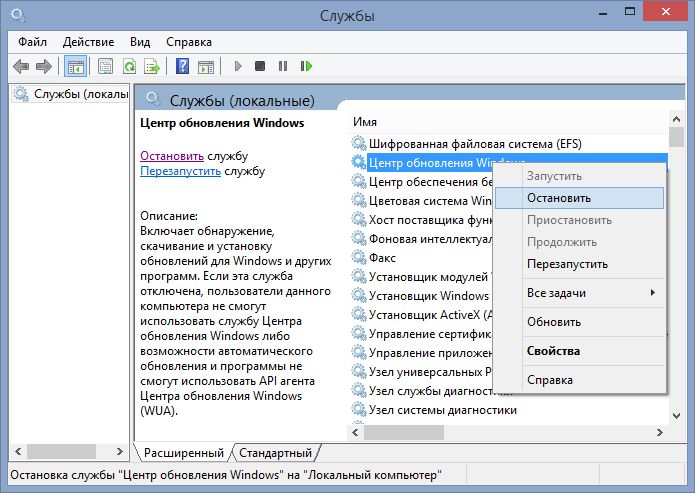Open the Файл menu
This screenshot has width=695, height=493.
click(32, 42)
